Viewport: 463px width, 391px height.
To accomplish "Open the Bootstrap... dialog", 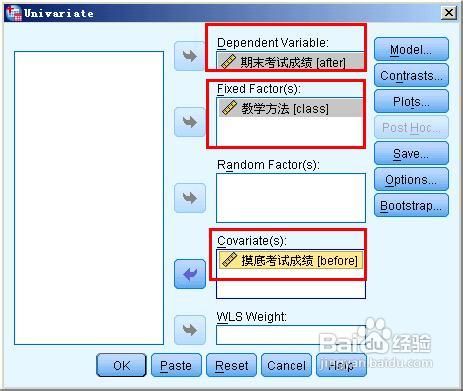I will [x=411, y=205].
